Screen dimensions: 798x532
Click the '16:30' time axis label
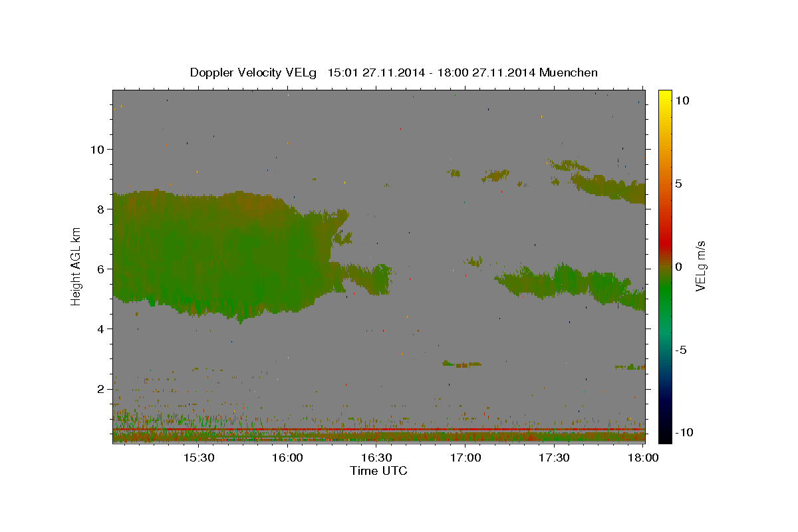376,458
